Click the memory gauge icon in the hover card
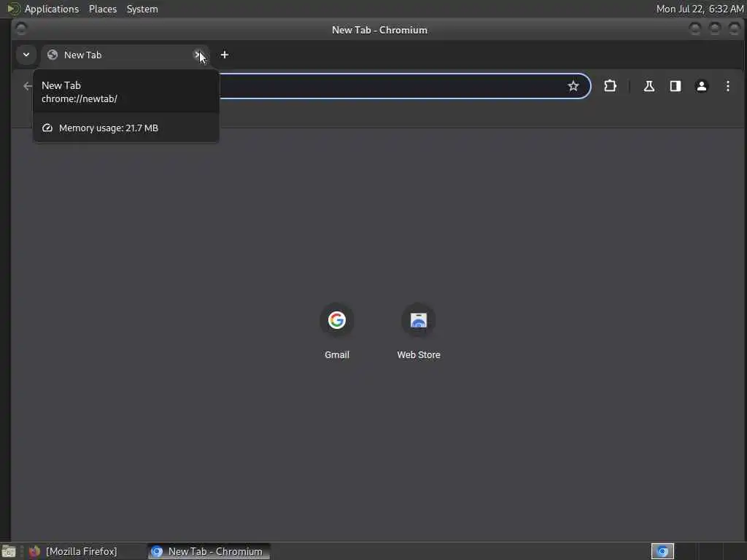The height and width of the screenshot is (560, 747). 47,128
